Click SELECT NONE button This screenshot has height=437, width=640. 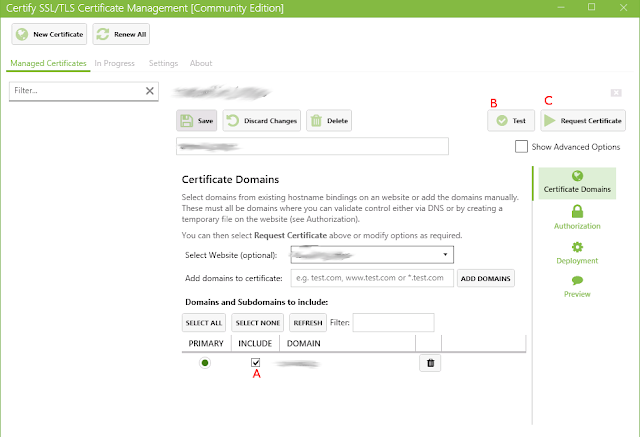[258, 323]
